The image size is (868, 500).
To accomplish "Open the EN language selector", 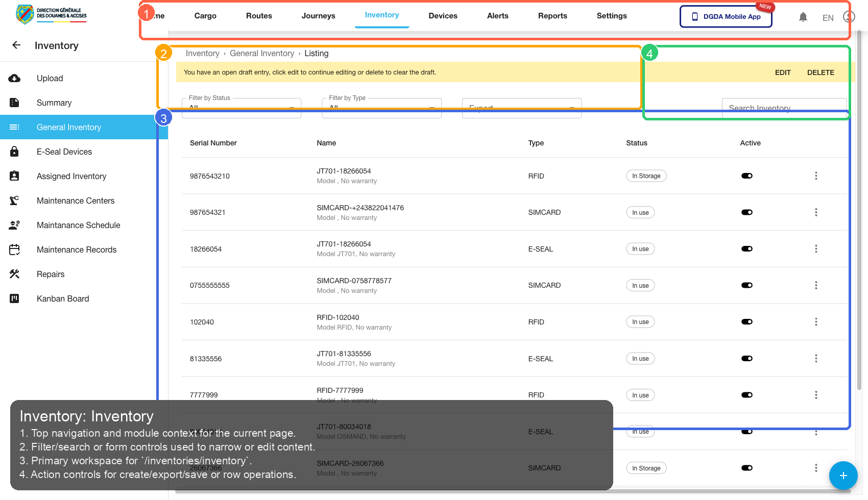I will pyautogui.click(x=828, y=18).
